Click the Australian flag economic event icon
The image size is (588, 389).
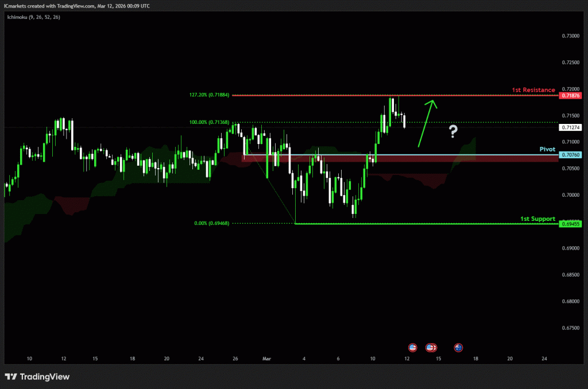(458, 348)
